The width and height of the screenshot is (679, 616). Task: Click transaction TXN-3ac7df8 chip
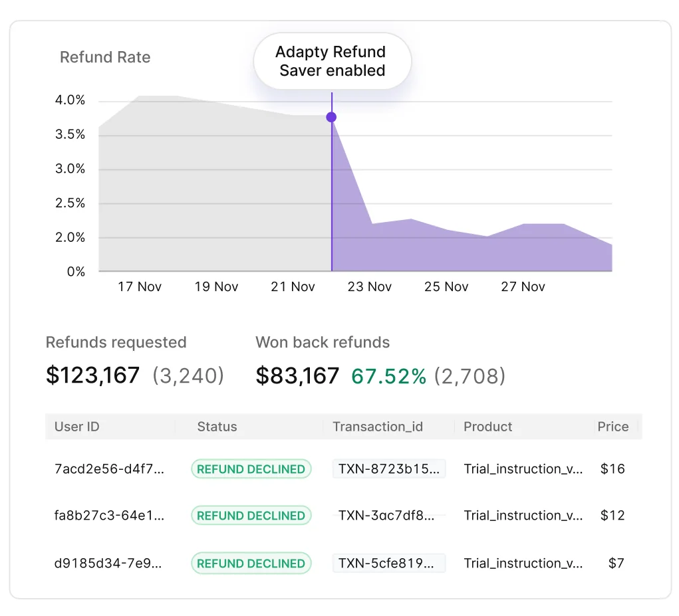point(388,515)
